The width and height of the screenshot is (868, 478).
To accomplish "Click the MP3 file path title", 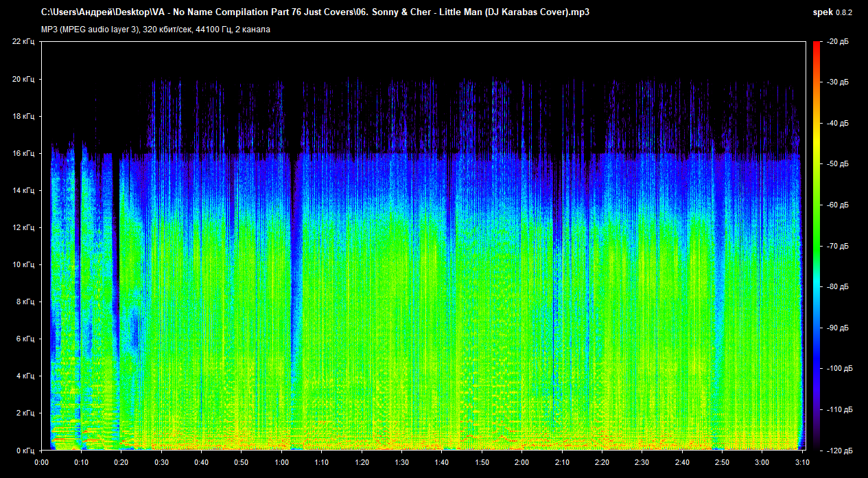I will (x=315, y=12).
